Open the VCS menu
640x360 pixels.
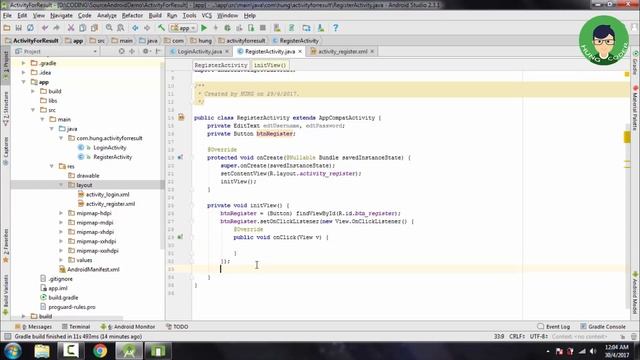(207, 16)
